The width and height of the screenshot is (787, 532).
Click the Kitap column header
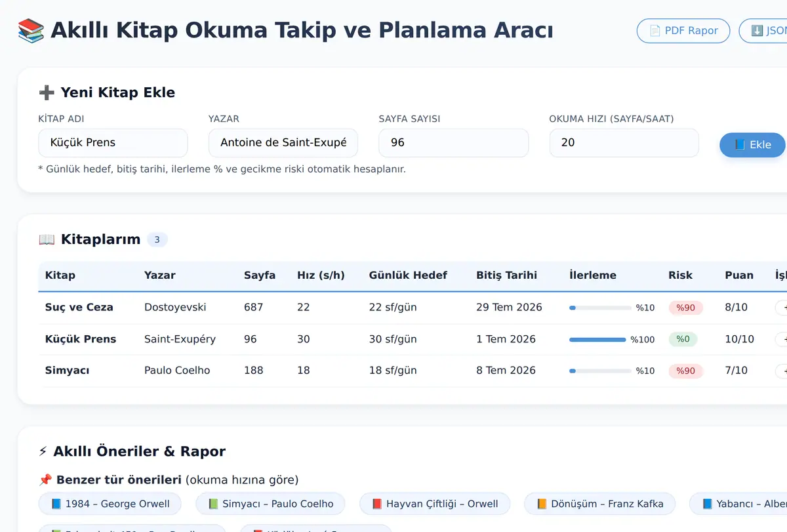click(x=60, y=276)
